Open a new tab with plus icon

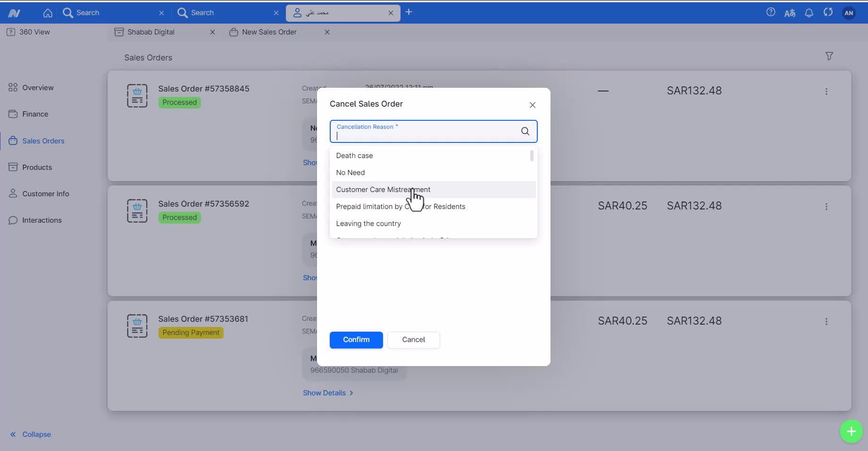click(x=409, y=12)
